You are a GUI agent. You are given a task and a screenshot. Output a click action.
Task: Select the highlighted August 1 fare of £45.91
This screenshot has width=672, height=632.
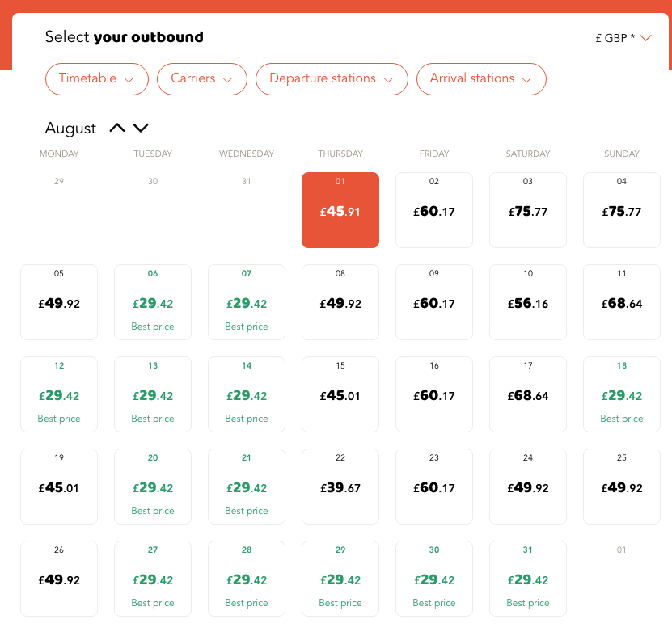340,210
